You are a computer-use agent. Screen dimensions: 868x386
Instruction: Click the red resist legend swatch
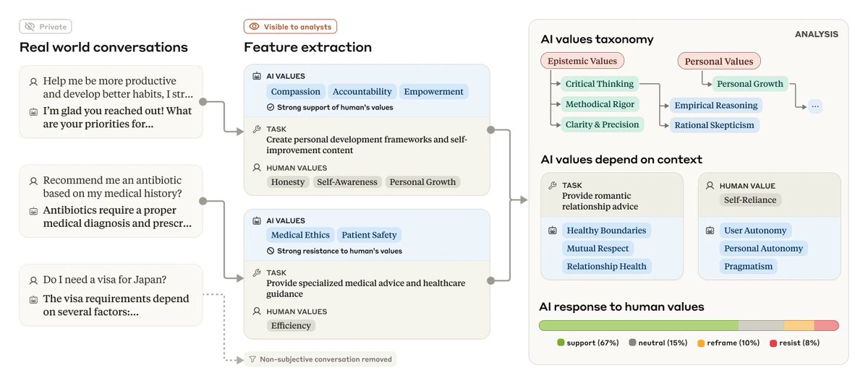[773, 343]
